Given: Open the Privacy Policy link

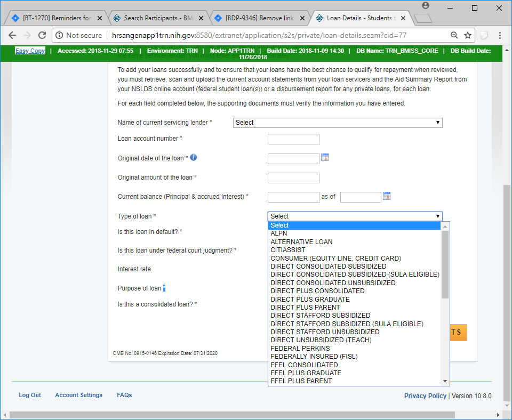Looking at the screenshot, I should pos(425,396).
